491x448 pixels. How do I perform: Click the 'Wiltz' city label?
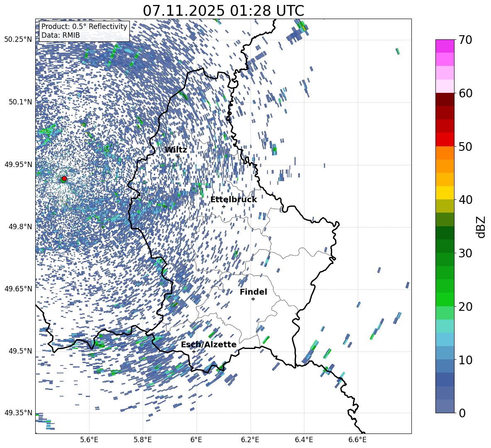pyautogui.click(x=176, y=150)
